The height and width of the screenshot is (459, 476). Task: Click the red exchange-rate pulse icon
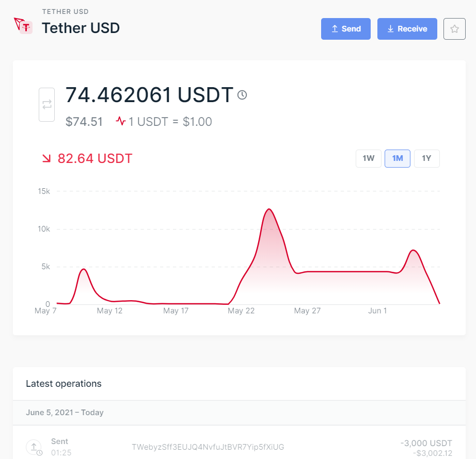[x=120, y=121]
